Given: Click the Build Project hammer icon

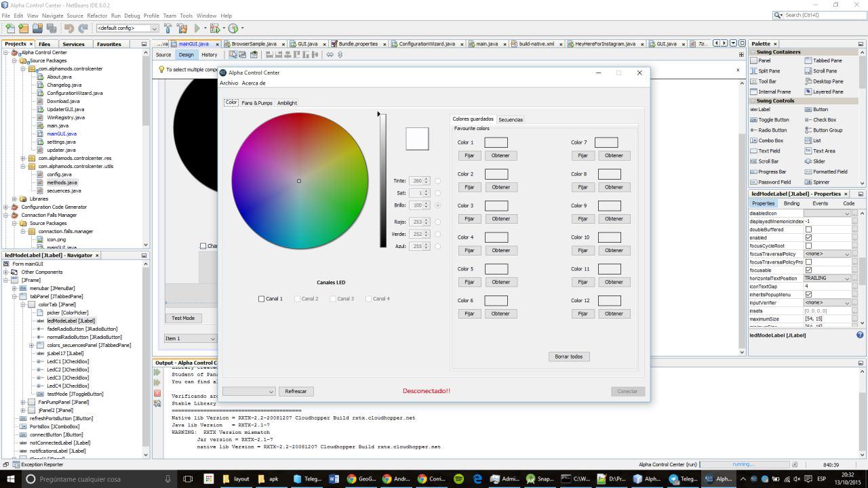Looking at the screenshot, I should tap(168, 28).
